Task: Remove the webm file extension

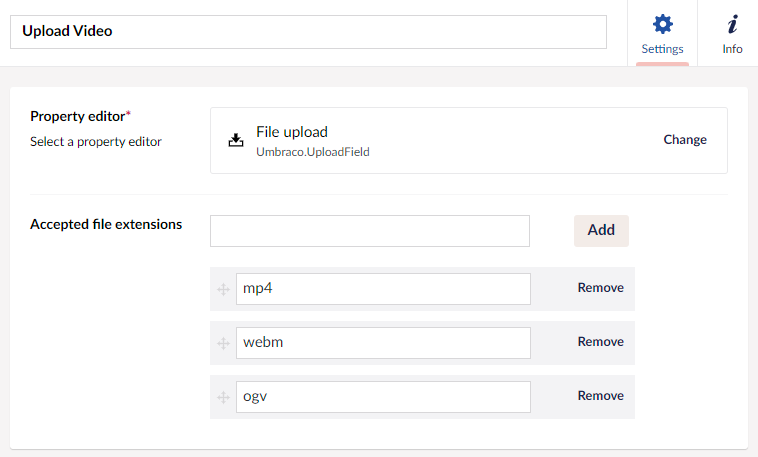Action: 600,342
